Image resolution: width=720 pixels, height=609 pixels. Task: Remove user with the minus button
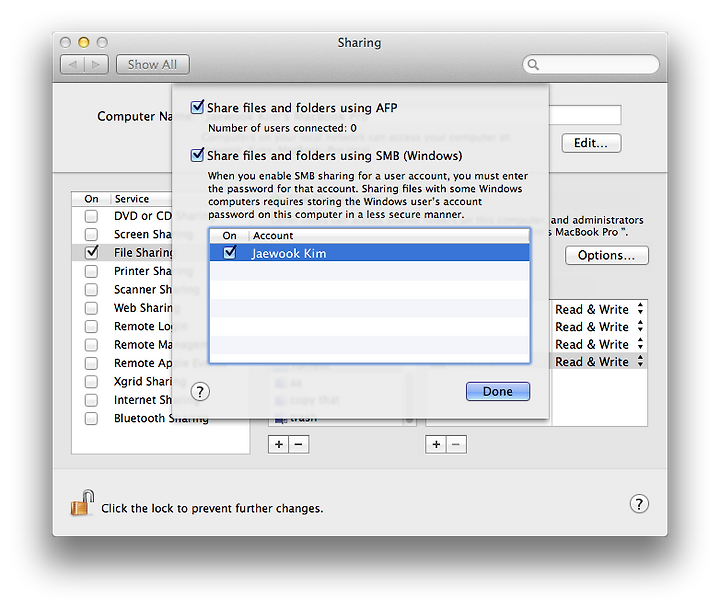coord(456,444)
